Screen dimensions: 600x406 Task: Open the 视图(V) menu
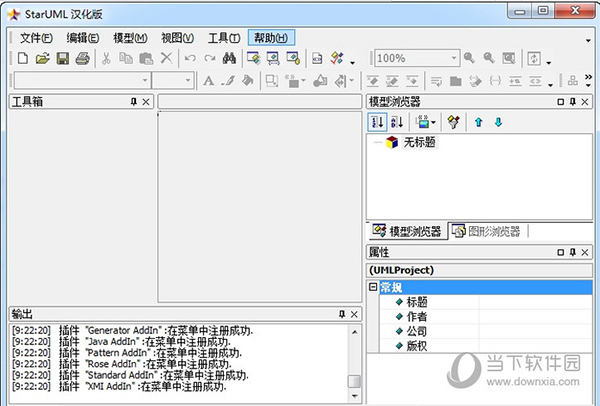(178, 38)
